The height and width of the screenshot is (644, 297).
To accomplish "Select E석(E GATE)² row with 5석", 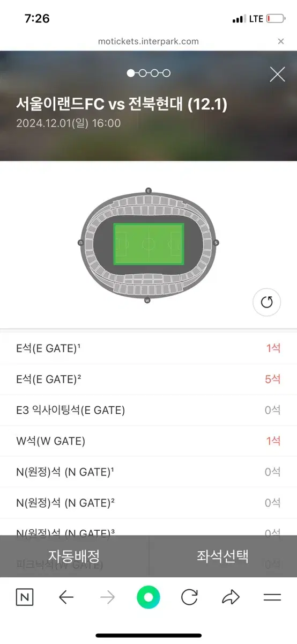I will (148, 379).
